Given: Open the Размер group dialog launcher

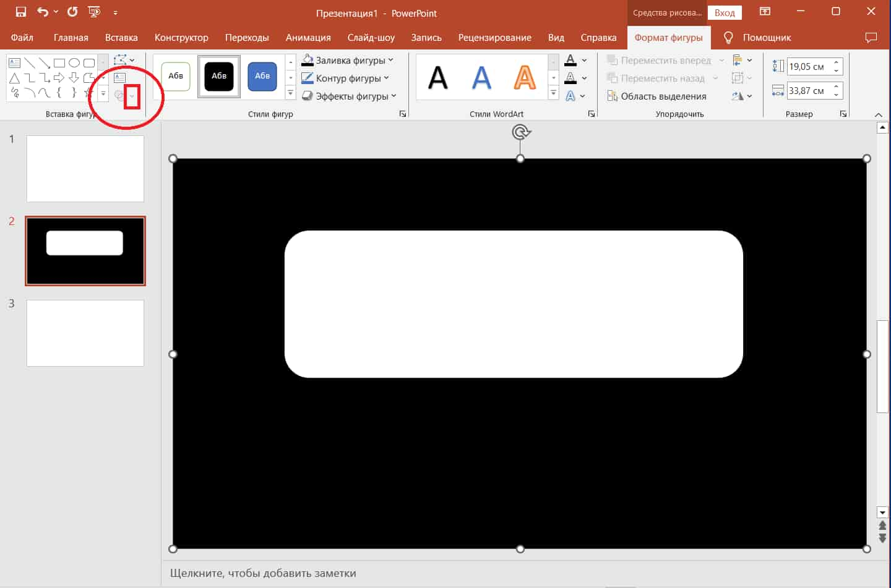Looking at the screenshot, I should point(843,114).
